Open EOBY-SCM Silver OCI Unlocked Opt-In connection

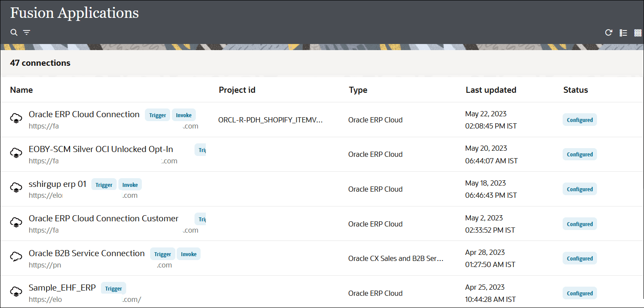click(101, 149)
